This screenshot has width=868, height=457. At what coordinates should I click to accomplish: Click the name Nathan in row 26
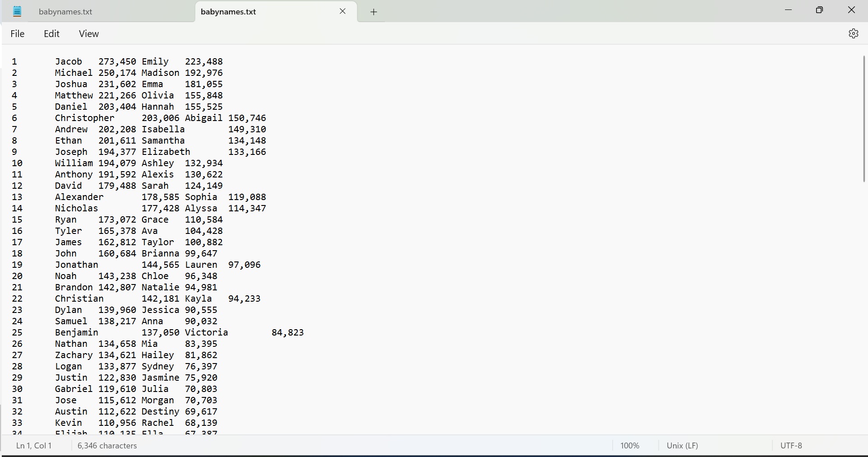(71, 344)
